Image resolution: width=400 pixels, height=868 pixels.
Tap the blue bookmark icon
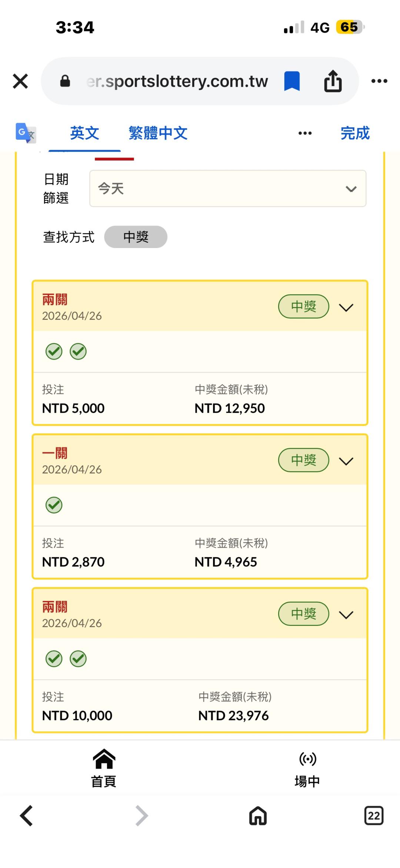(x=292, y=81)
